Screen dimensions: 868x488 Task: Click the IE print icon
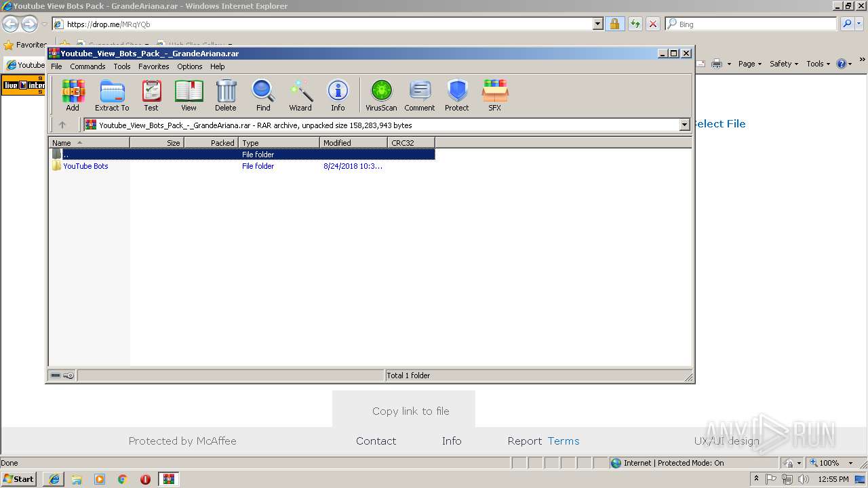717,64
